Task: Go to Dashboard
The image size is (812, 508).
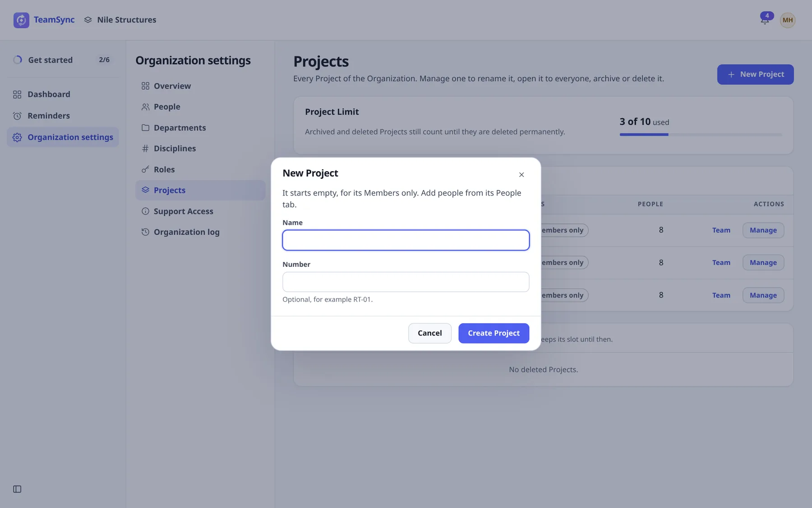Action: 63,94
